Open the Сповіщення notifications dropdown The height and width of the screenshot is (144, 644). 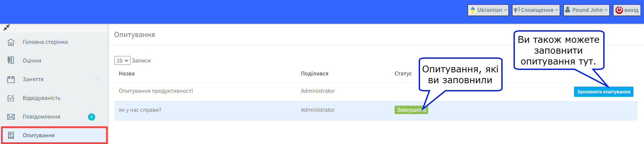[536, 10]
